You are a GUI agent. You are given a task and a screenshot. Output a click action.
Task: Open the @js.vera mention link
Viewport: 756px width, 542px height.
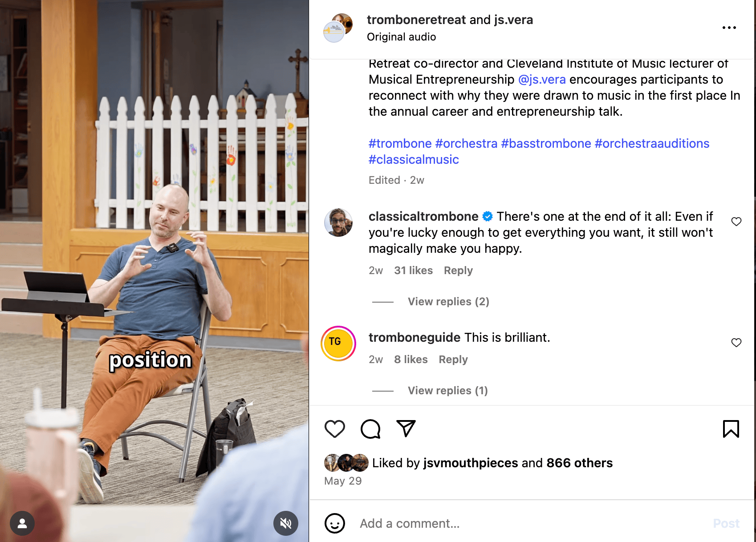[542, 80]
